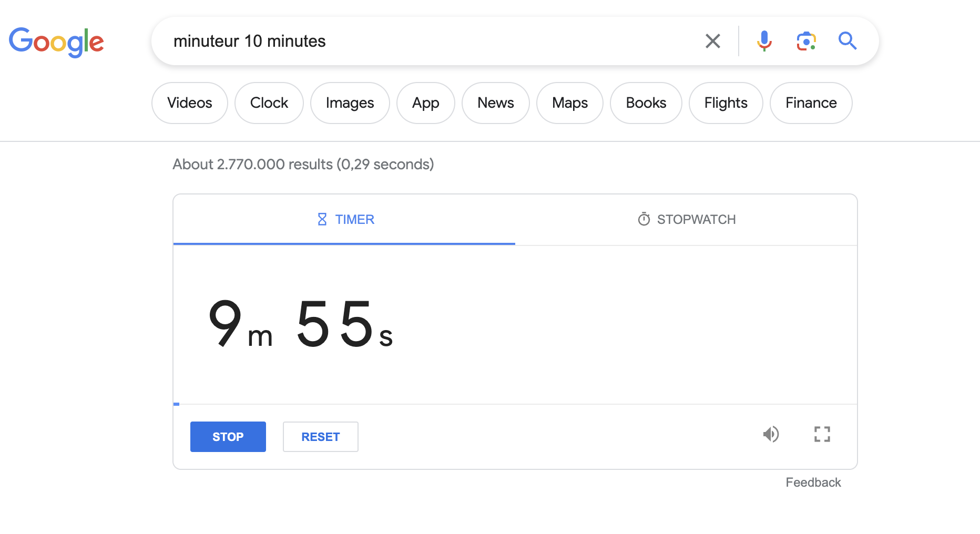
Task: Stop the running timer
Action: [228, 436]
